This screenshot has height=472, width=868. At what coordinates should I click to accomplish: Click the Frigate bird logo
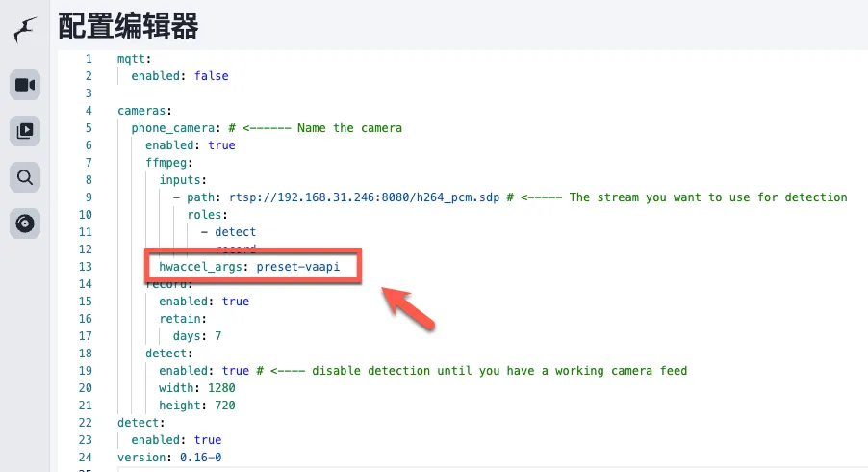click(26, 29)
